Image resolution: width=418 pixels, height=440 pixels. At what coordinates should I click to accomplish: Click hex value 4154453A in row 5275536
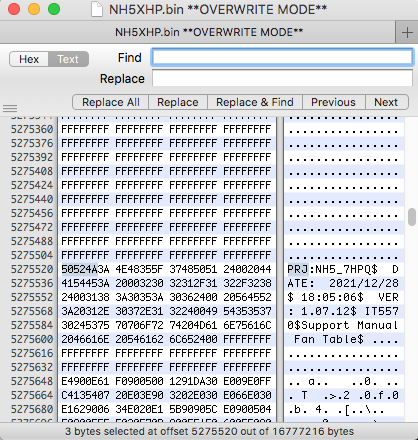pos(85,283)
